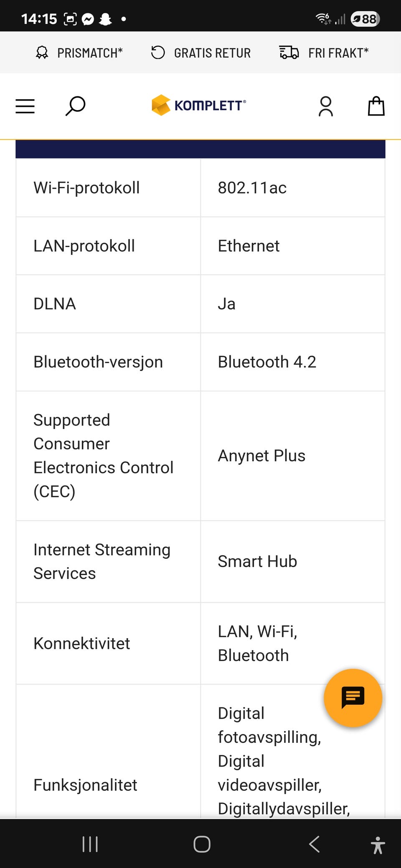Image resolution: width=401 pixels, height=868 pixels.
Task: Tap the Anynet Plus value cell
Action: point(292,456)
